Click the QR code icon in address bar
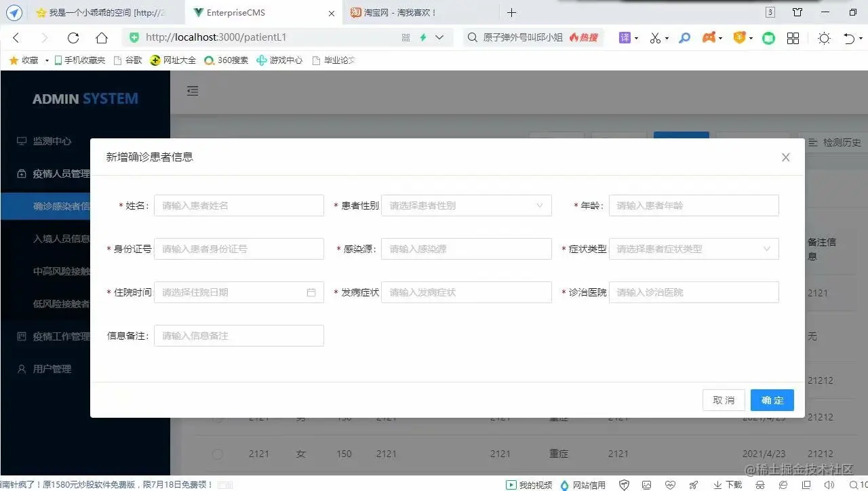 coord(406,38)
